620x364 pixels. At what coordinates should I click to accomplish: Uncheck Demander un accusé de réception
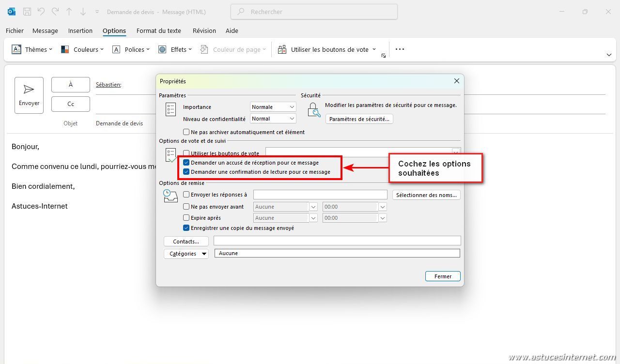click(186, 163)
